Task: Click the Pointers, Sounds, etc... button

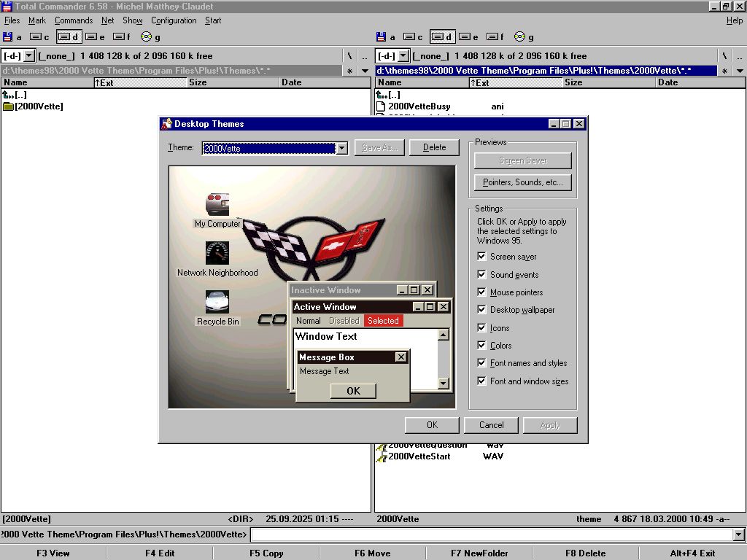Action: (522, 182)
